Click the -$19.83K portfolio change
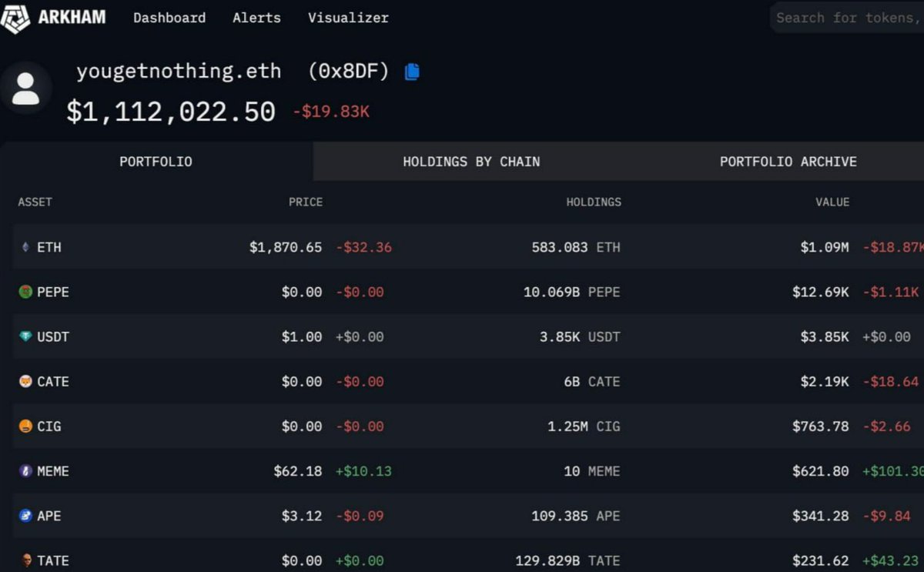The width and height of the screenshot is (924, 572). pyautogui.click(x=331, y=112)
